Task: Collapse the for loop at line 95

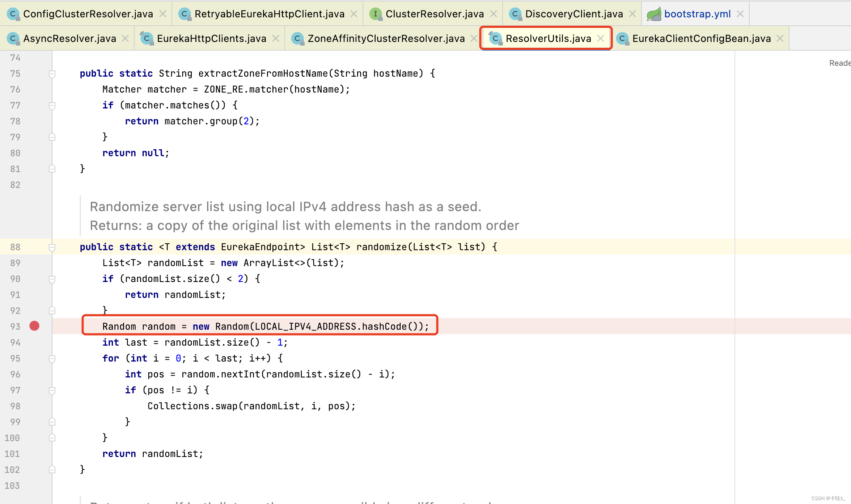Action: 52,359
